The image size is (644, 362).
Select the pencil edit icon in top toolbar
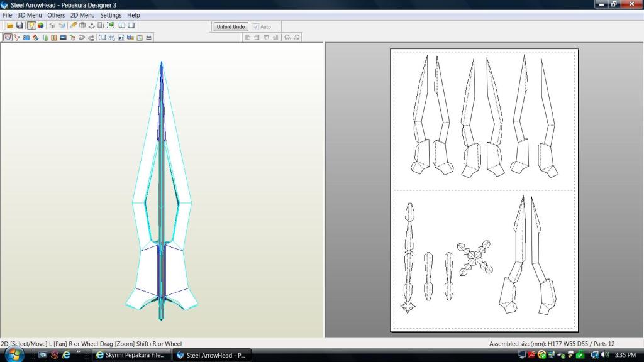[73, 25]
